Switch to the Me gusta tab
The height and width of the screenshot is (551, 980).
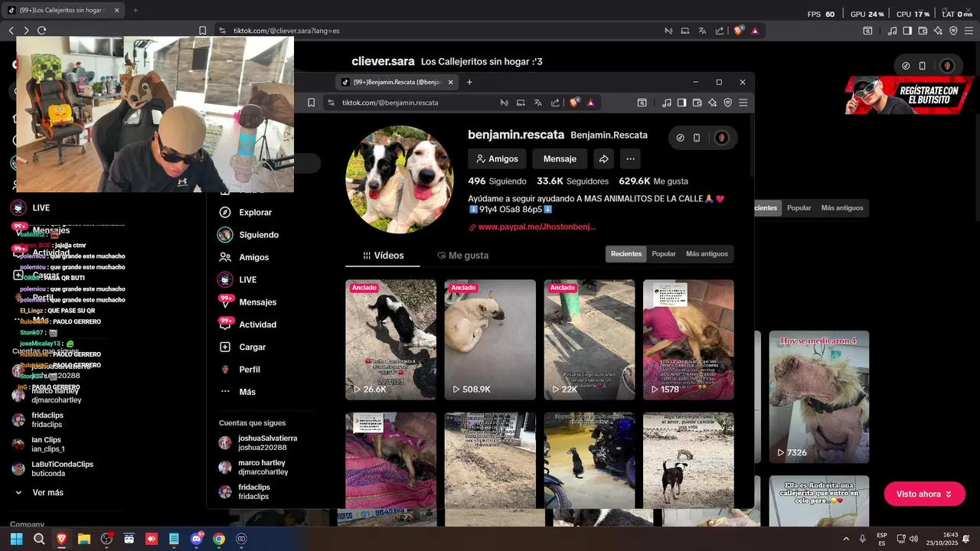pyautogui.click(x=462, y=256)
